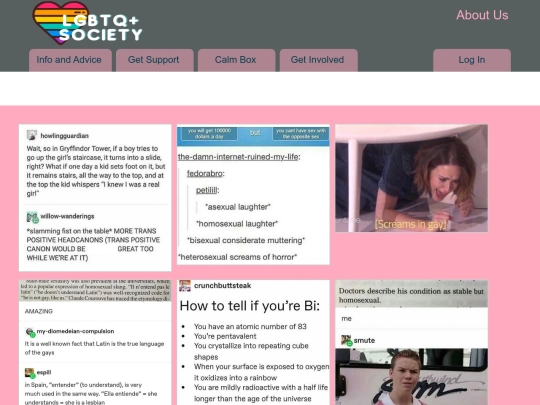The height and width of the screenshot is (405, 540).
Task: Click 'bisexual considerate muttering' text
Action: pyautogui.click(x=246, y=240)
